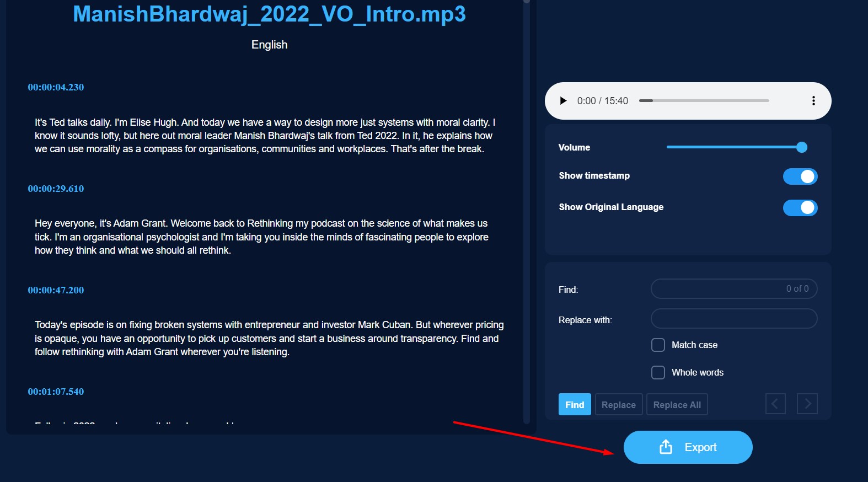Viewport: 868px width, 482px height.
Task: Jump to timestamp 00:01:07.540
Action: coord(56,392)
